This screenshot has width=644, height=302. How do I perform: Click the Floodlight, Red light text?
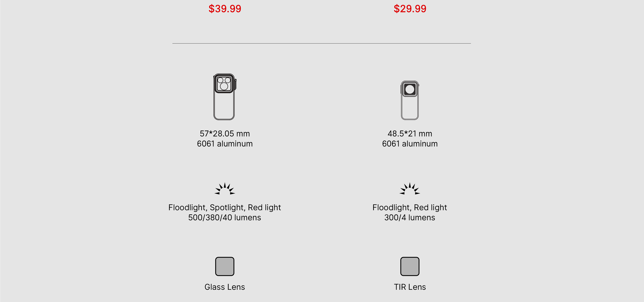point(410,208)
